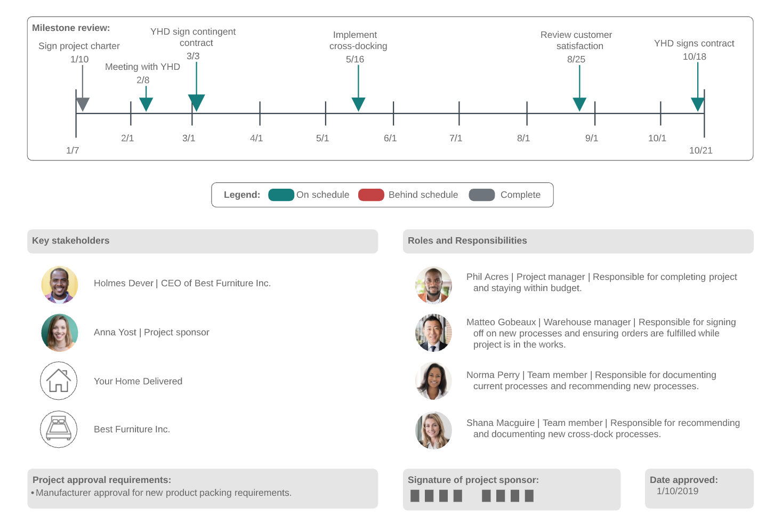Click the teal On schedule legend swatch

(281, 195)
